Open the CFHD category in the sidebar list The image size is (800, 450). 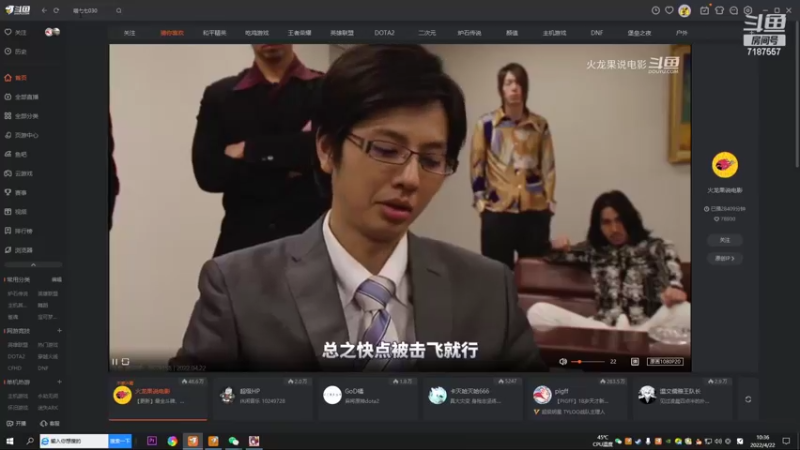point(15,368)
